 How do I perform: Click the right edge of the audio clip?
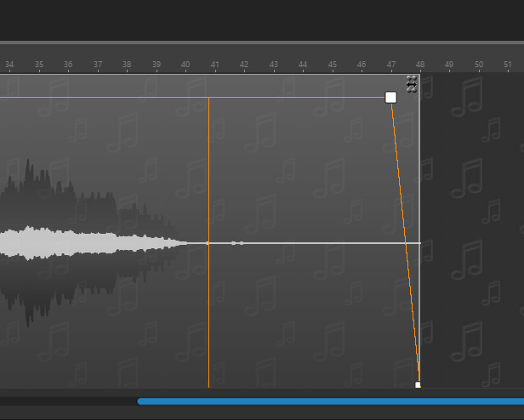(x=419, y=170)
